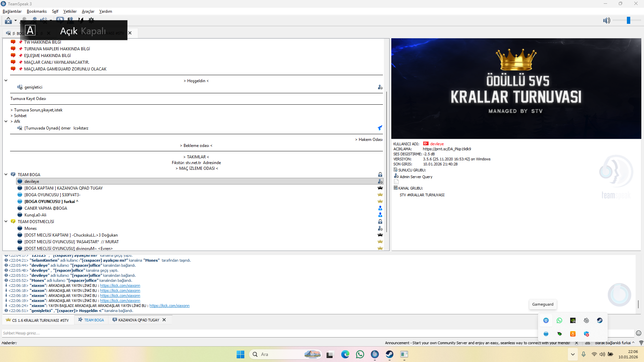Open Gameguard from the system tray popup
The height and width of the screenshot is (362, 644).
[x=546, y=320]
